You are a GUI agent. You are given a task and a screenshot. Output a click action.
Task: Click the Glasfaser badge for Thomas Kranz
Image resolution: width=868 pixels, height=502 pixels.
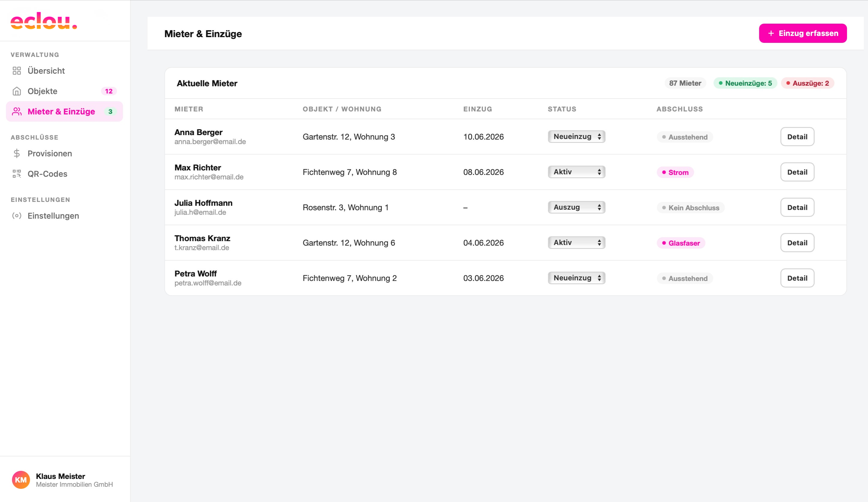pos(681,243)
